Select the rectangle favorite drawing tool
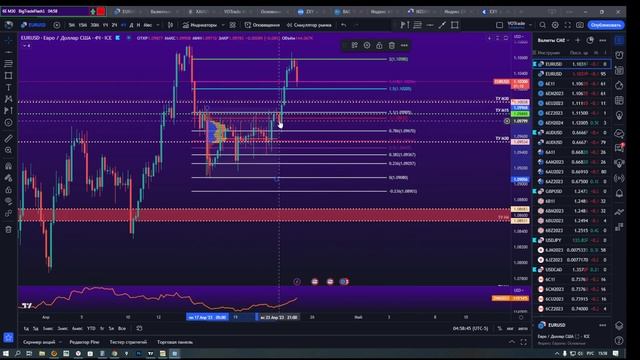 [455, 25]
